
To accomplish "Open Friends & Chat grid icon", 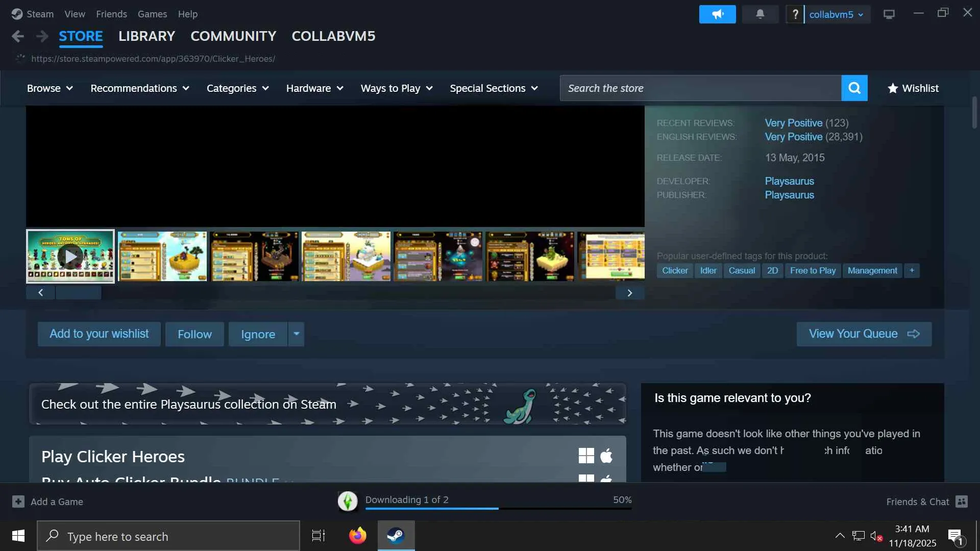I will [961, 502].
